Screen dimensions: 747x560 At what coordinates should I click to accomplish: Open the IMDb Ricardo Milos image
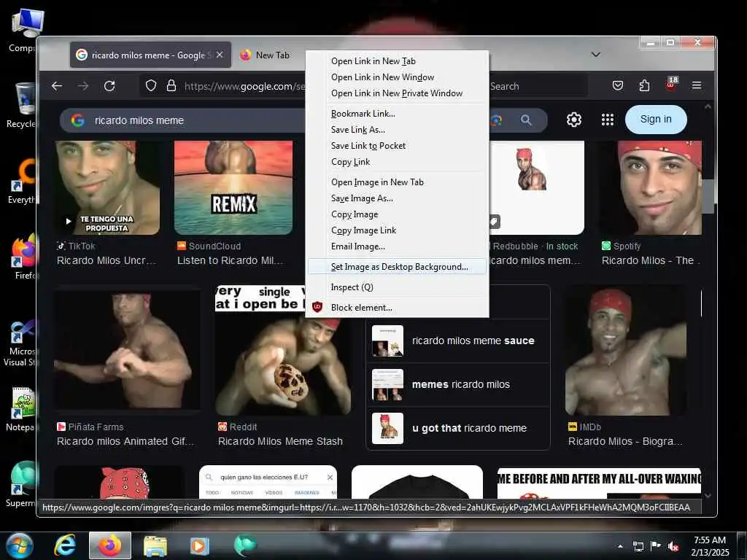point(625,351)
